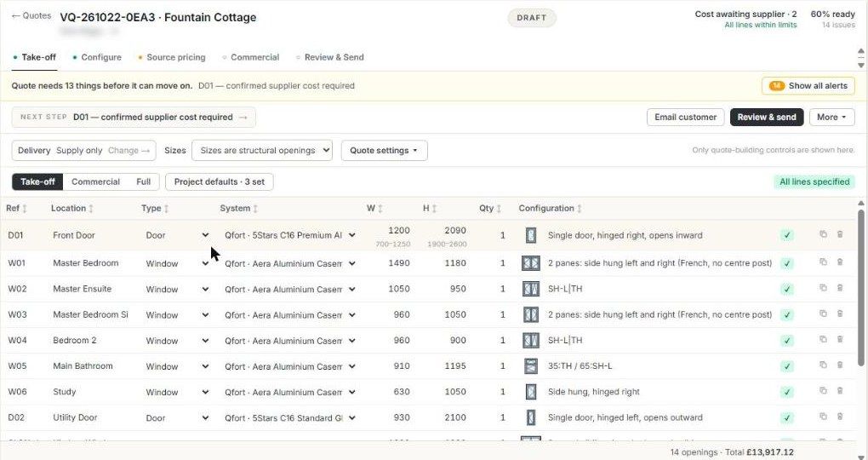The height and width of the screenshot is (460, 868).
Task: Open W02 SH-L|TH configuration thumbnail
Action: (x=531, y=289)
